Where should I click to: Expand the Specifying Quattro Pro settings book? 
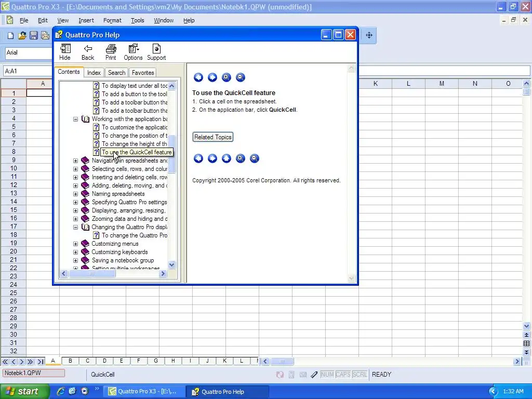point(76,202)
